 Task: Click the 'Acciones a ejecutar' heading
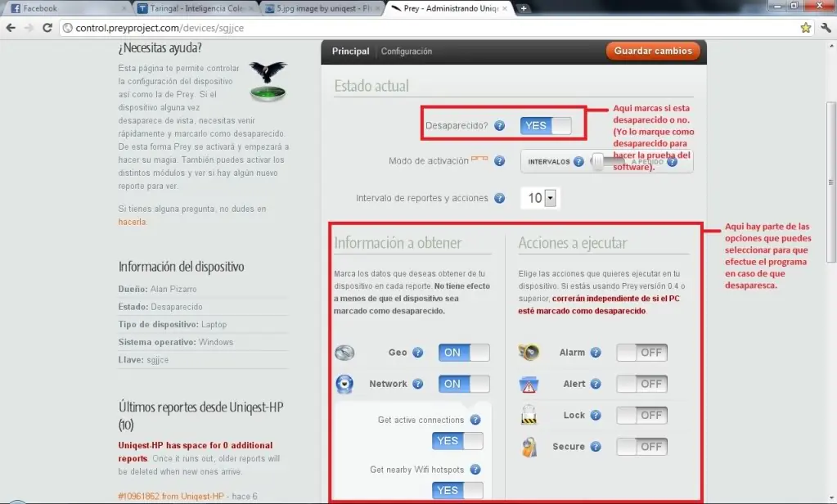point(572,243)
